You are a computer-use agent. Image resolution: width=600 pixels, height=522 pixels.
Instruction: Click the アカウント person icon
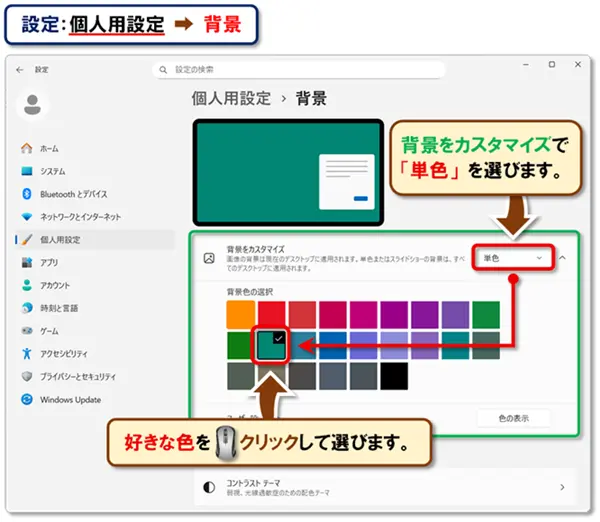coord(26,285)
